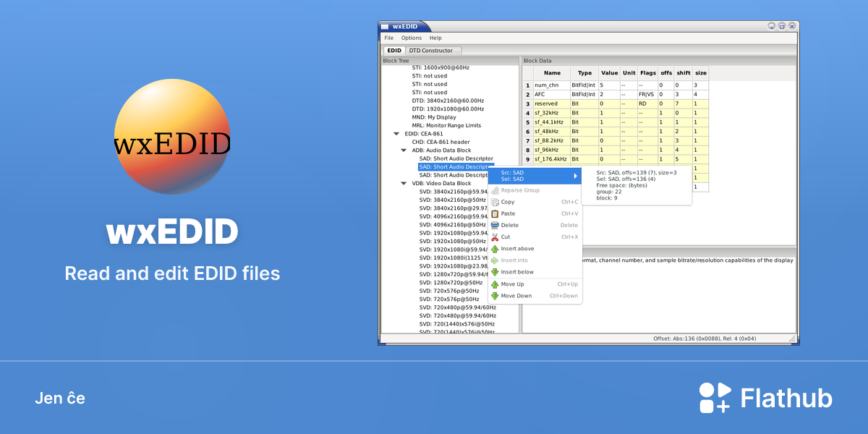The width and height of the screenshot is (868, 434).
Task: Select SVD: 4096x2160p@50Hz tree row
Action: [453, 225]
